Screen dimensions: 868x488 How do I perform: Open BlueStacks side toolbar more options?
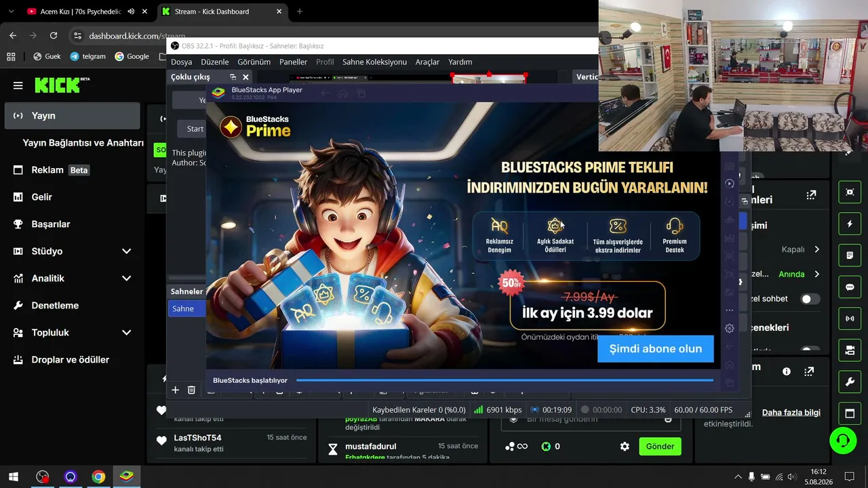coord(730,310)
